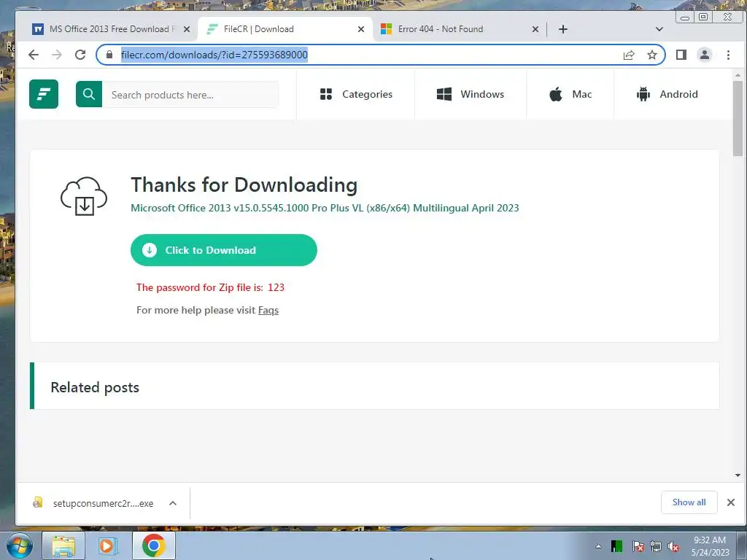This screenshot has height=560, width=747.
Task: Click the muted volume tray icon
Action: 673,546
